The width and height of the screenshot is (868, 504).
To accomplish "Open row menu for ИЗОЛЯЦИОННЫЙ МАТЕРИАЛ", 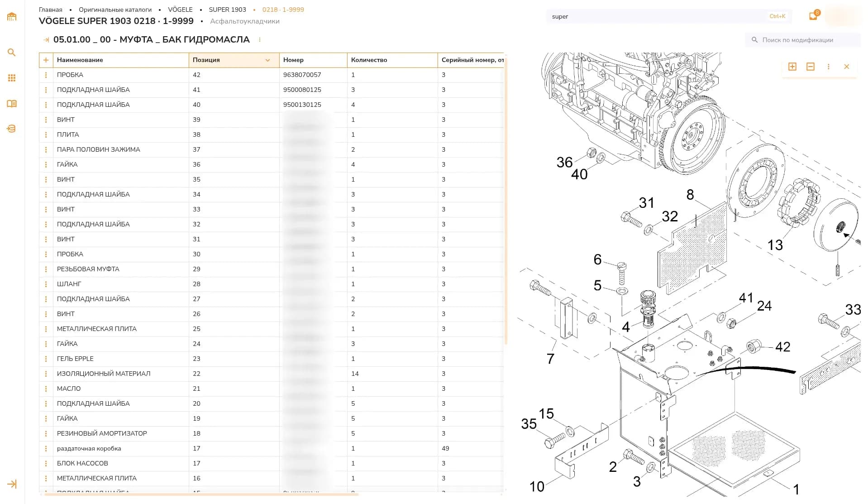I will pyautogui.click(x=46, y=374).
